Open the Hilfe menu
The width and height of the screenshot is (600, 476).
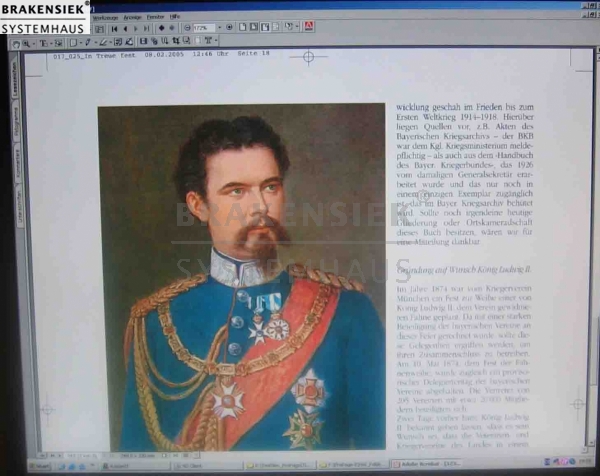point(175,16)
